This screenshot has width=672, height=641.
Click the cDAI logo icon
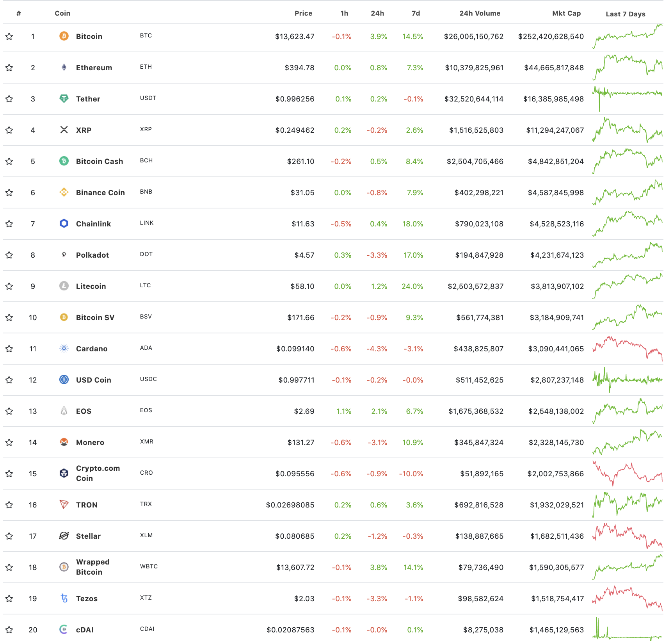pyautogui.click(x=64, y=629)
